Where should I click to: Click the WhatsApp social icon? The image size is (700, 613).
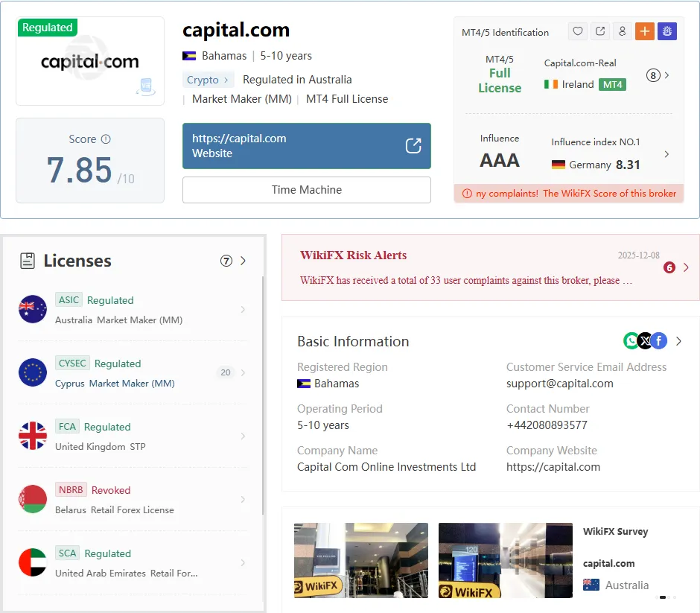pos(631,341)
